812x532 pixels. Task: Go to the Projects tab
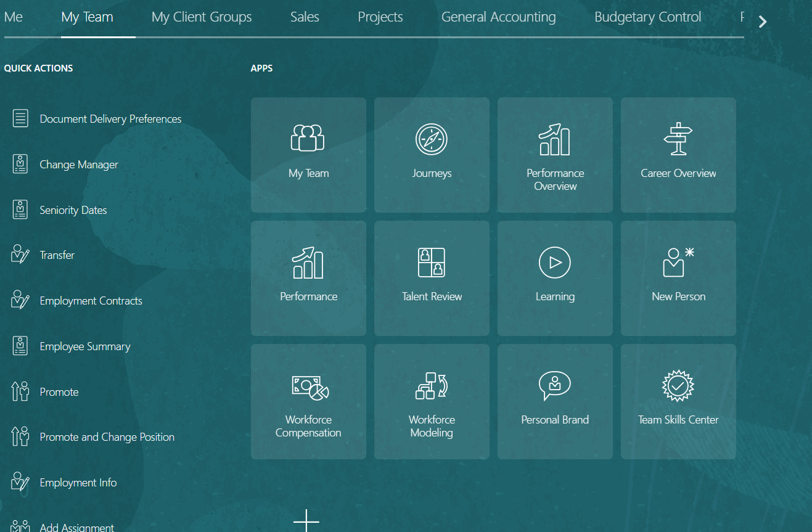380,17
